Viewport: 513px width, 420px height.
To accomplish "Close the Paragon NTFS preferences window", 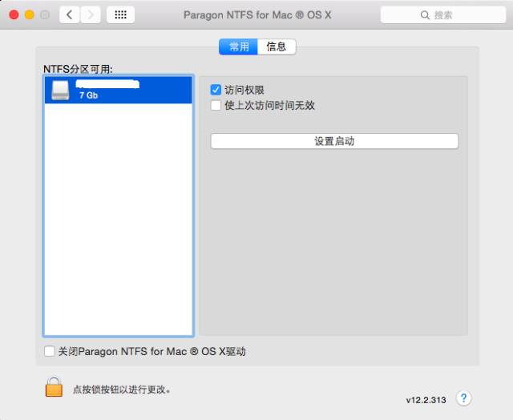I will 14,14.
